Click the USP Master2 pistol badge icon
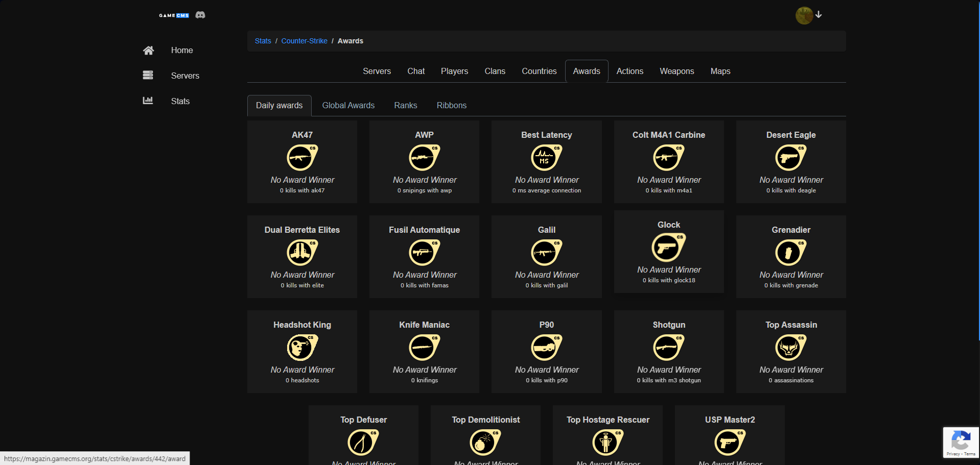Image resolution: width=980 pixels, height=465 pixels. pos(730,442)
